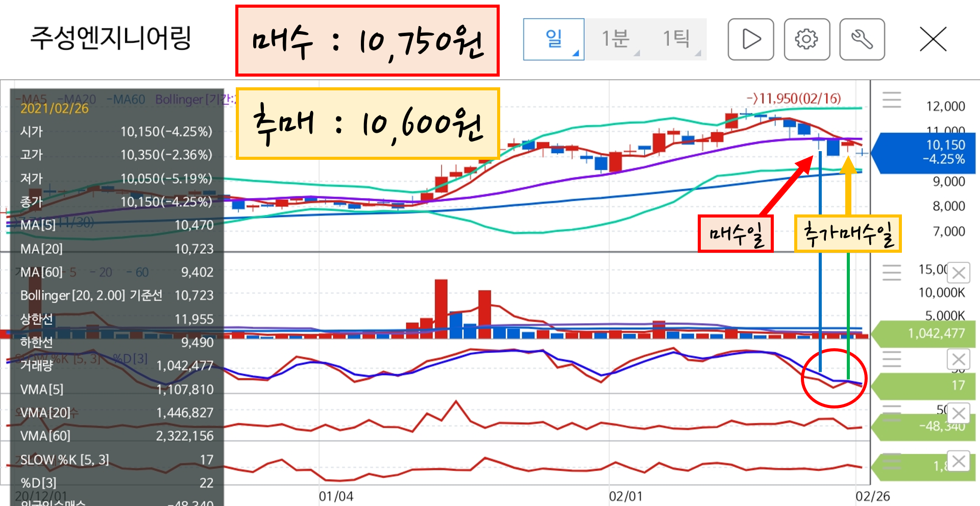Switch to the 1틱 (1-tick) chart tab

pyautogui.click(x=676, y=39)
